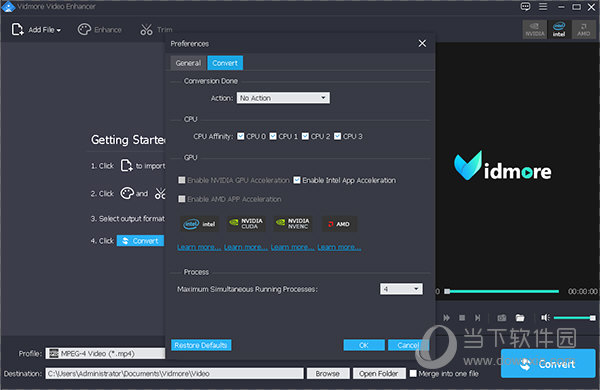
Task: Click the large Convert button bottom right
Action: tap(548, 364)
